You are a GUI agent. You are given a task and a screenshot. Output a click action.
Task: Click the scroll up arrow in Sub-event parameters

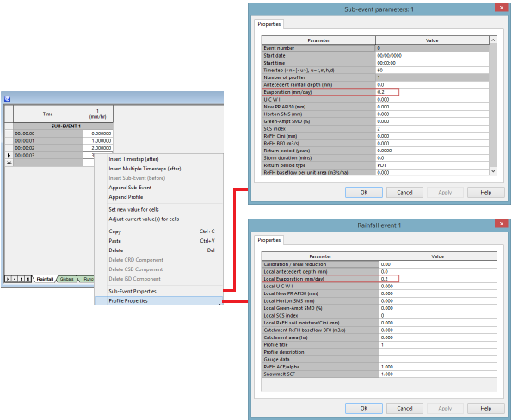493,40
